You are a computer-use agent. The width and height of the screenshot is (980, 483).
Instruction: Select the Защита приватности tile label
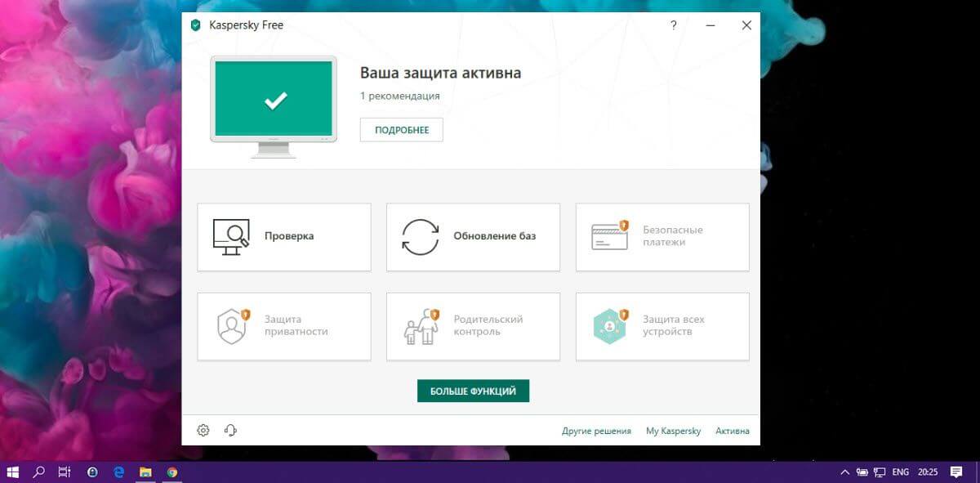tap(296, 325)
